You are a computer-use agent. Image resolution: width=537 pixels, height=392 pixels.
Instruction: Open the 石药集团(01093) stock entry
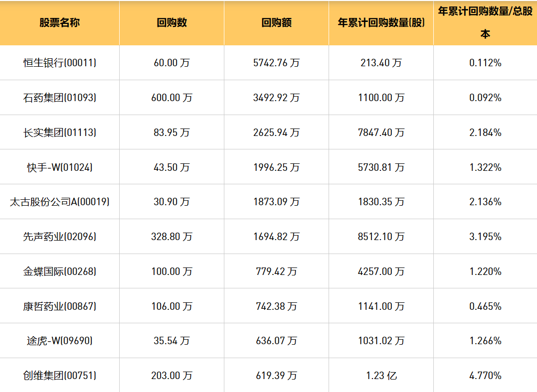pyautogui.click(x=59, y=98)
